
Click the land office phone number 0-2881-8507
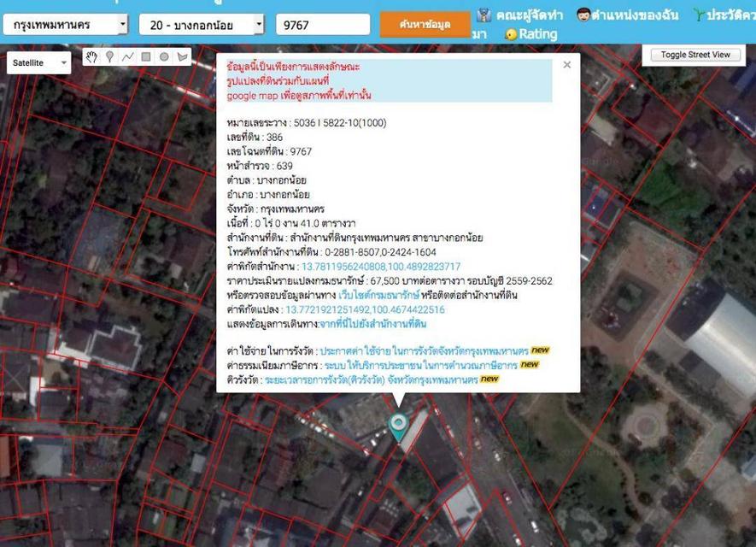[x=353, y=252]
